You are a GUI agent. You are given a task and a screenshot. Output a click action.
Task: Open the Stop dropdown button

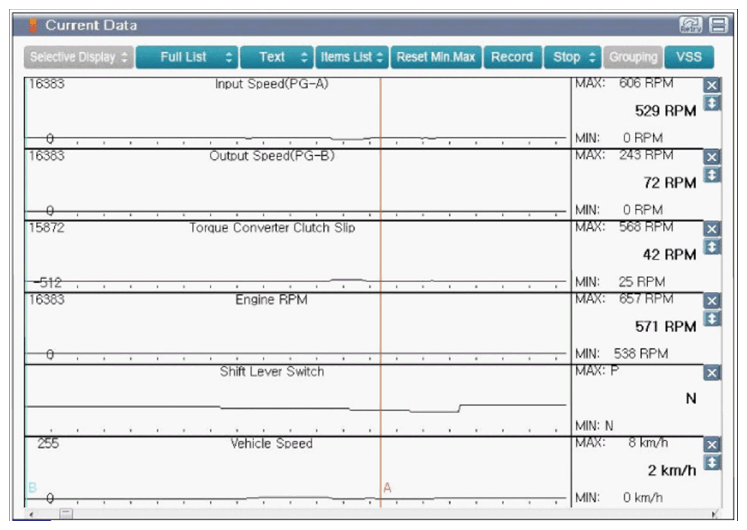point(573,57)
